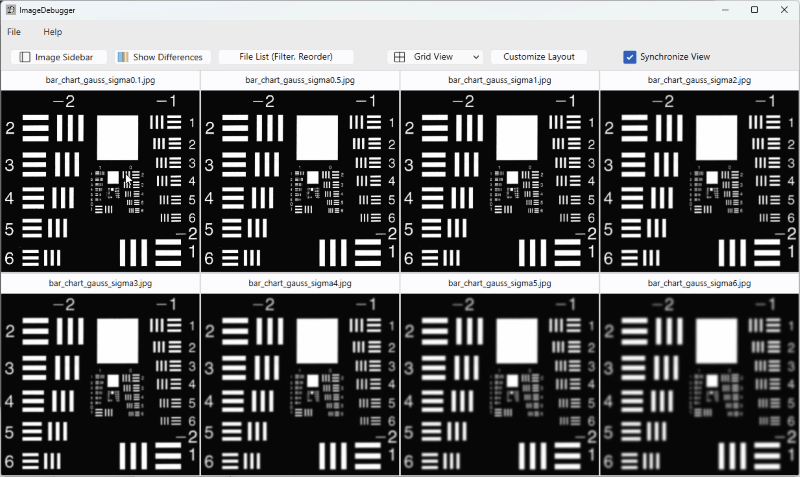The width and height of the screenshot is (800, 477).
Task: Click the bar_chart_gauss_sigma0.1.jpg filename label
Action: tap(100, 79)
